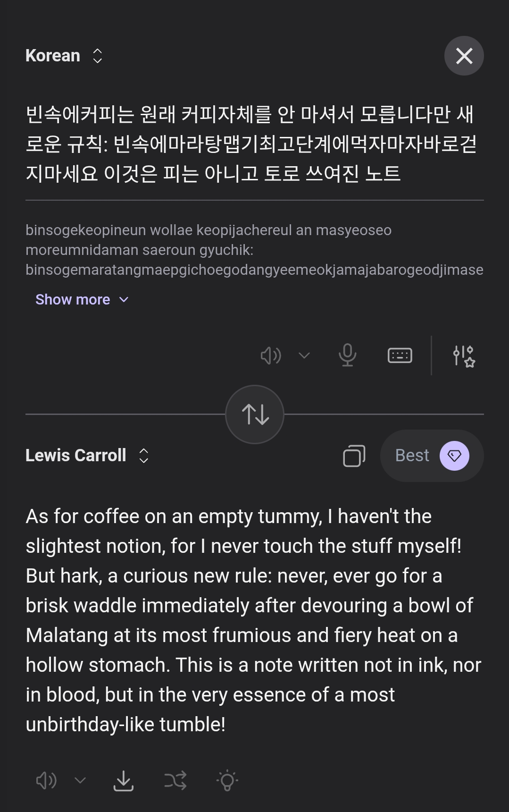This screenshot has height=812, width=509.
Task: Open the Lewis Carroll style selector
Action: click(x=87, y=456)
